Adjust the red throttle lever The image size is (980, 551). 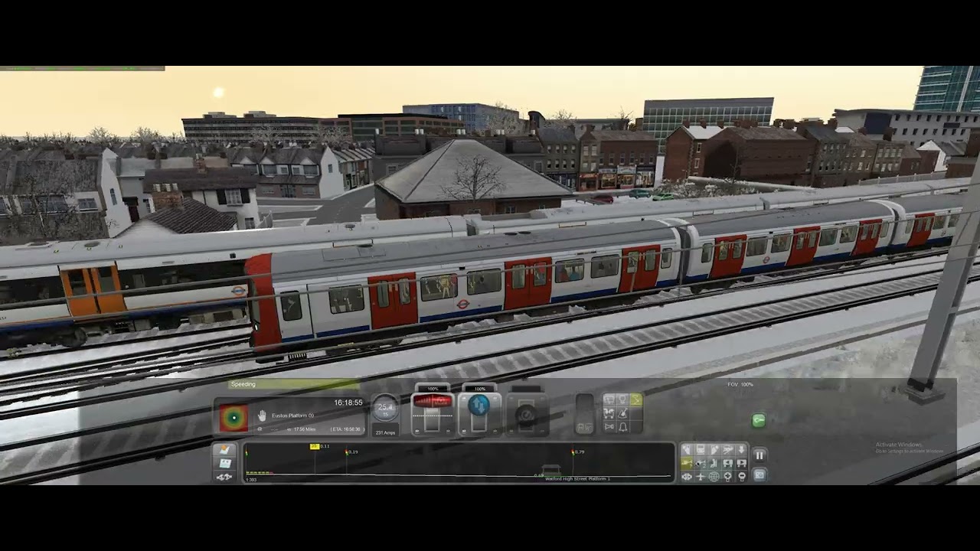pyautogui.click(x=433, y=401)
